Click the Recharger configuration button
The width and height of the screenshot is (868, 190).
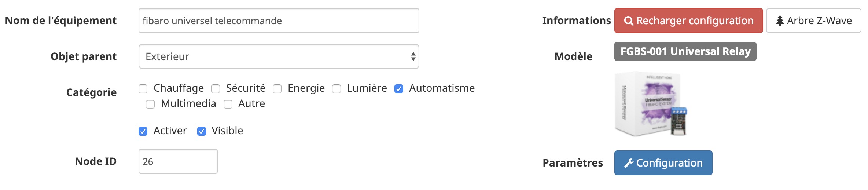(688, 21)
